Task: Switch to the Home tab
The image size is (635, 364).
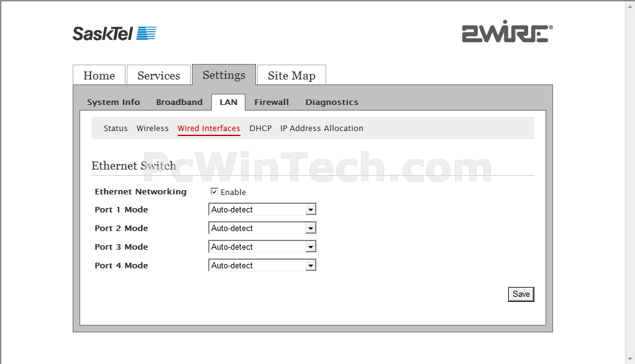Action: click(99, 76)
